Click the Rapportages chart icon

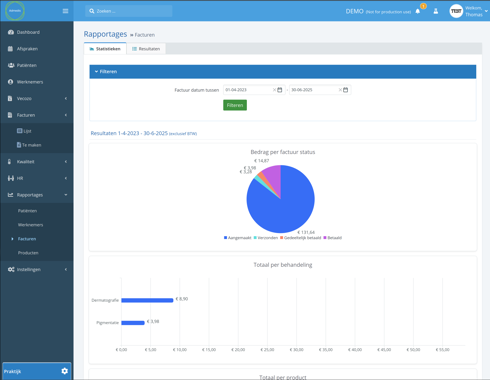click(11, 195)
